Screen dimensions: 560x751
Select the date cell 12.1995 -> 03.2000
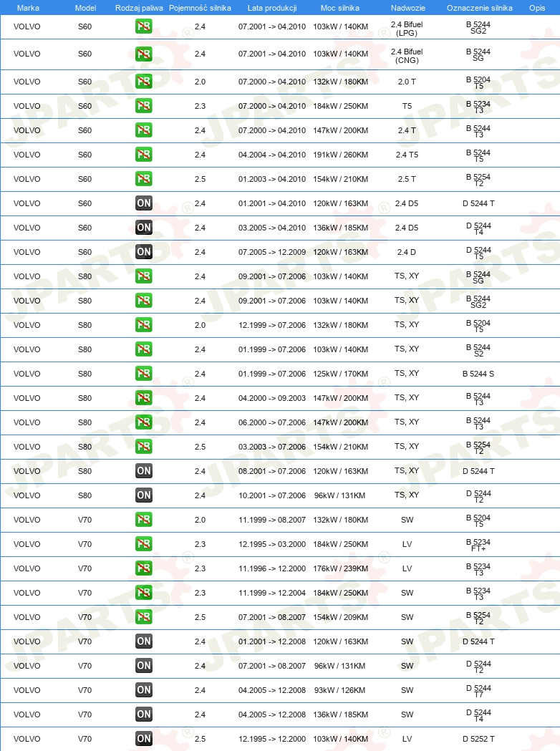click(272, 544)
